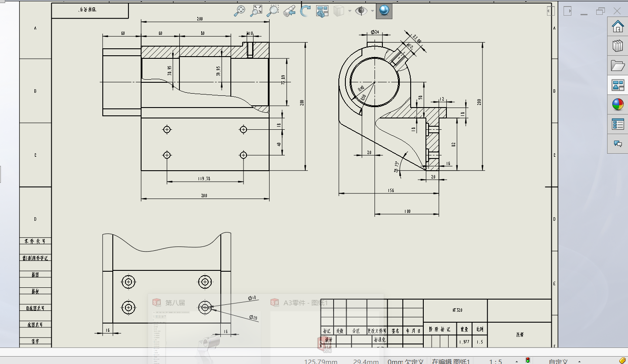
Task: Open the Appearances color ball tab
Action: click(x=618, y=104)
